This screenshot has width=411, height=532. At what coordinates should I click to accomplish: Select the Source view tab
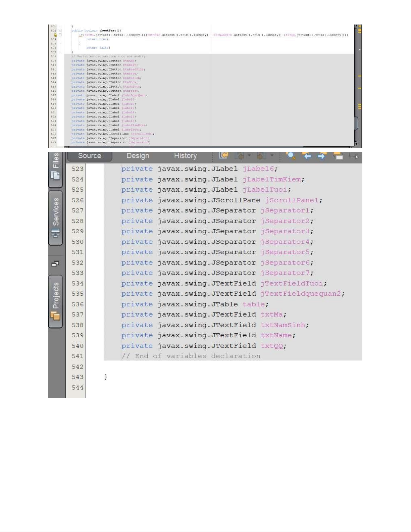[90, 156]
